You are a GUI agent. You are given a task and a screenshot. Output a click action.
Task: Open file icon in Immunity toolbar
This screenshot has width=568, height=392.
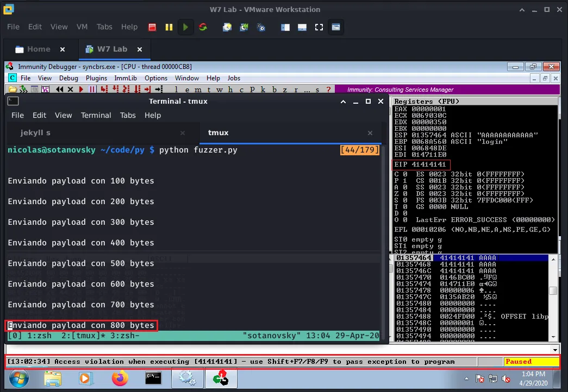(13, 90)
